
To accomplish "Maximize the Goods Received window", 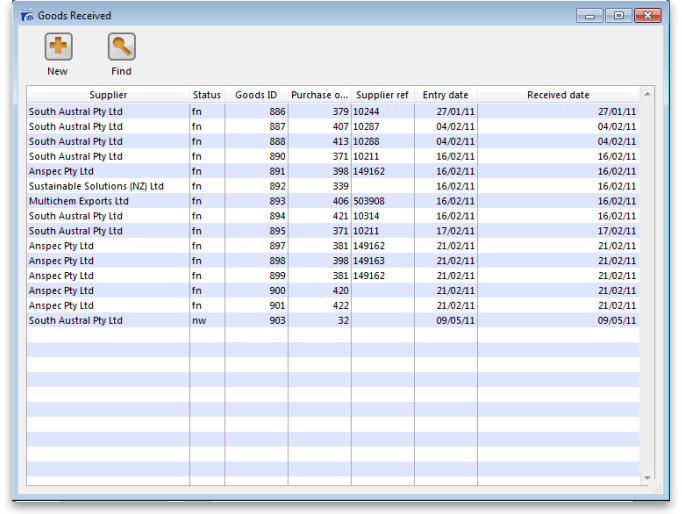I will 619,16.
